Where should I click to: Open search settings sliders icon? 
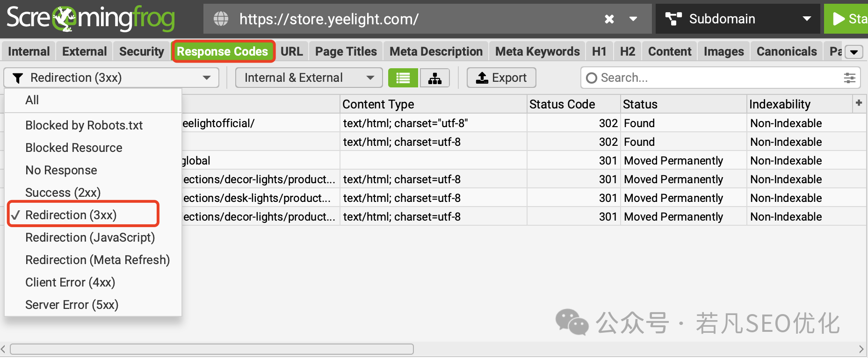849,78
